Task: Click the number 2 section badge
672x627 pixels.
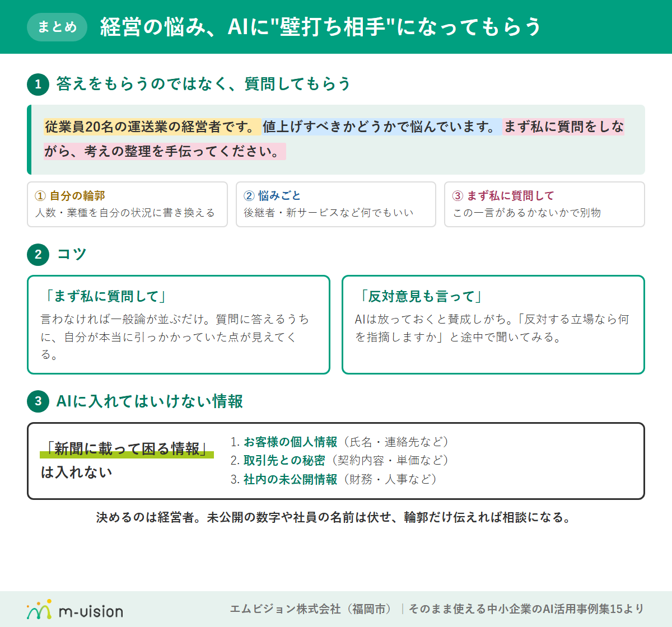Action: point(38,255)
